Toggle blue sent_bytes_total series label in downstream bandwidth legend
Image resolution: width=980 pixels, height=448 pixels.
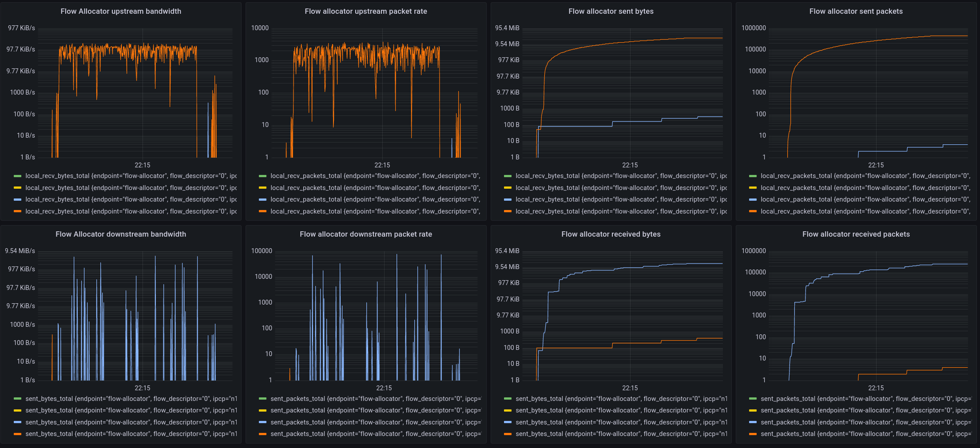[131, 422]
